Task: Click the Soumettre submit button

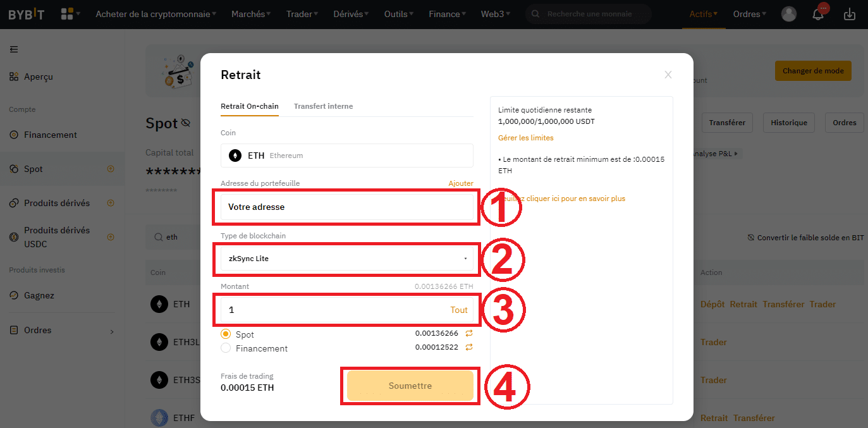Action: click(x=410, y=385)
